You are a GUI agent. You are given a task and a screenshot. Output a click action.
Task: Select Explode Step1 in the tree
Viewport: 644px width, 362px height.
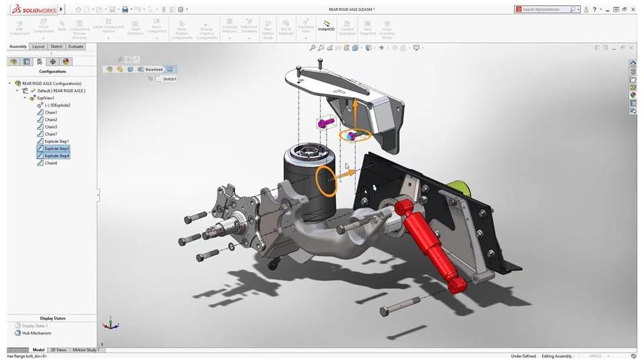56,141
